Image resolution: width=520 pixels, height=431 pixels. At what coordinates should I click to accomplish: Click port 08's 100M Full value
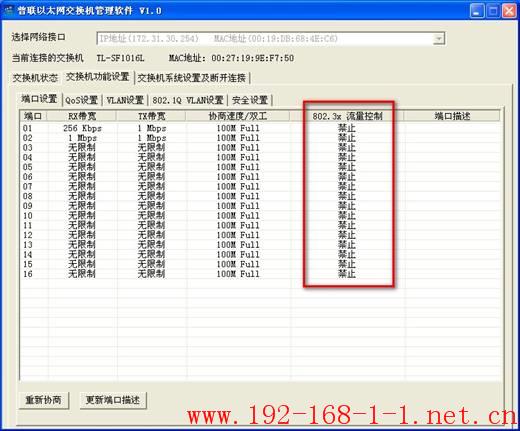238,196
